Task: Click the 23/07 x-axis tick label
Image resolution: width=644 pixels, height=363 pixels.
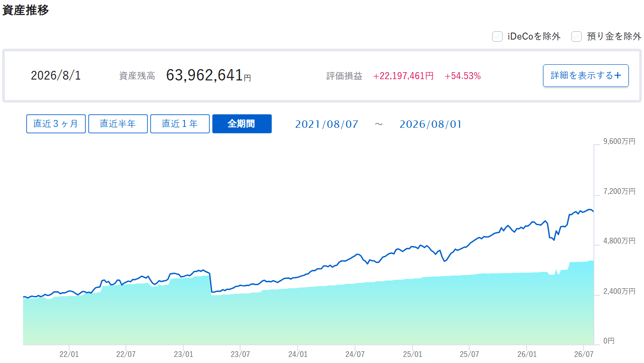Action: [241, 354]
